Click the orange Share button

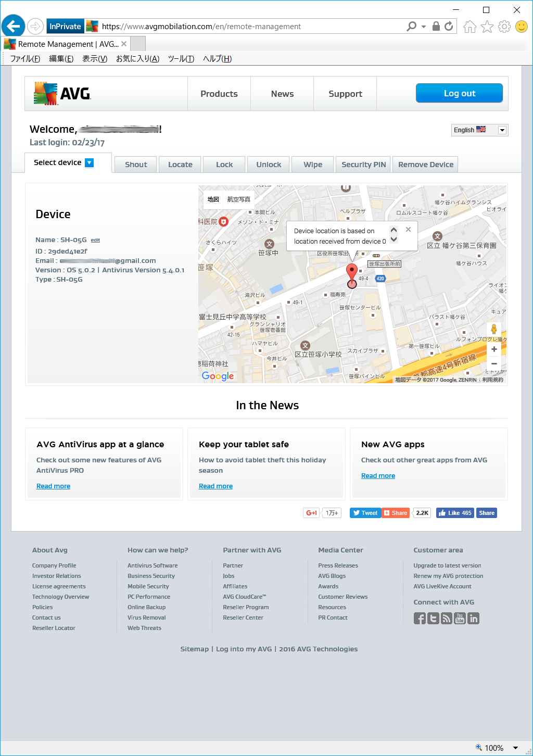(396, 513)
